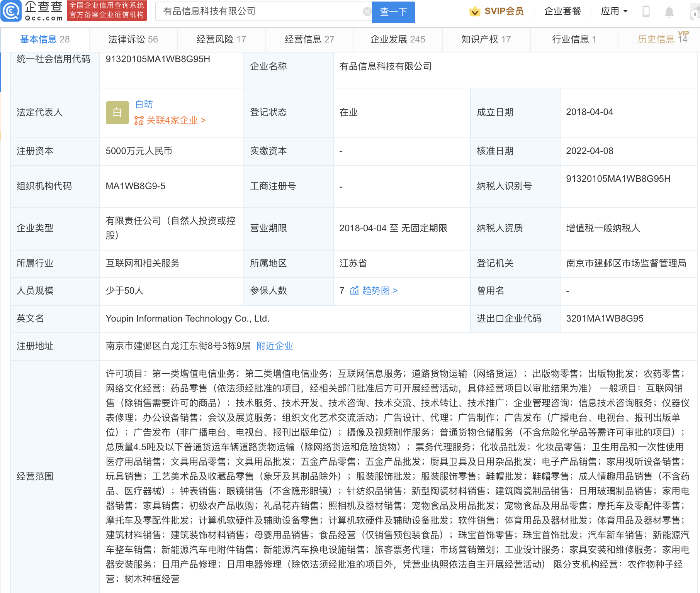Switch to the 法律诉讼 tab

pyautogui.click(x=133, y=39)
